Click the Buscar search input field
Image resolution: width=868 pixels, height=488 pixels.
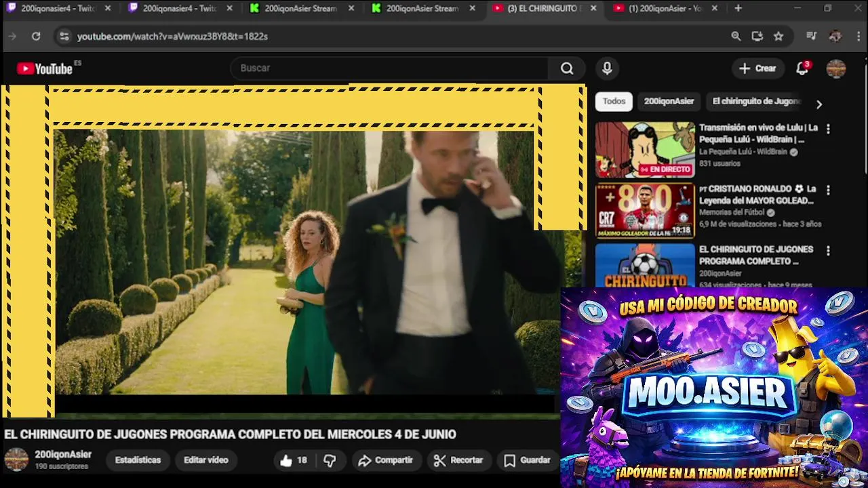tap(390, 68)
